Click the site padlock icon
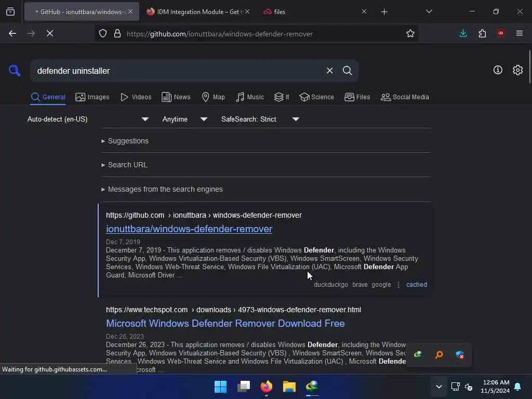Viewport: 532px width, 399px height. tap(117, 33)
